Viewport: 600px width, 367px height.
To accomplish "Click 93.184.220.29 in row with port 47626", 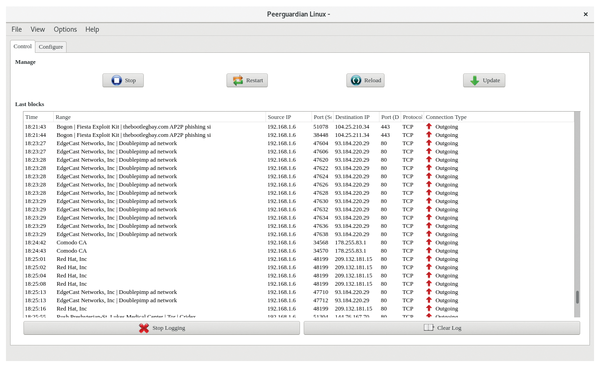I will pyautogui.click(x=352, y=184).
